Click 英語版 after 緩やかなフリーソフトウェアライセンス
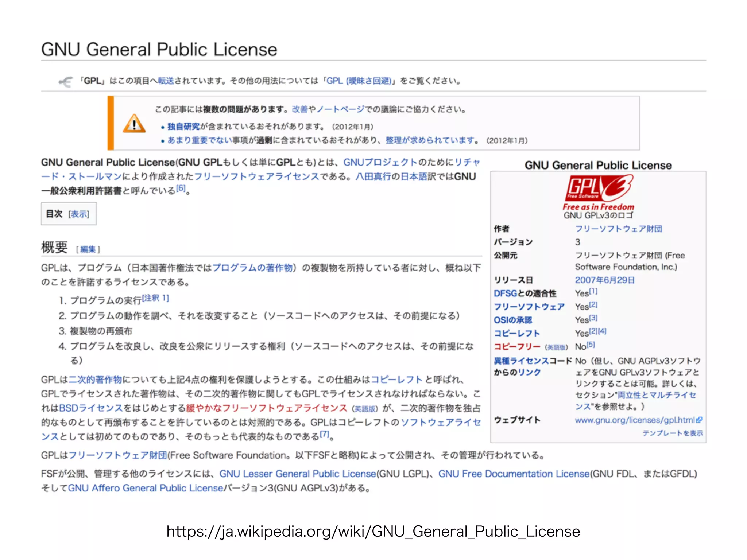Image resolution: width=747 pixels, height=560 pixels. (x=365, y=409)
